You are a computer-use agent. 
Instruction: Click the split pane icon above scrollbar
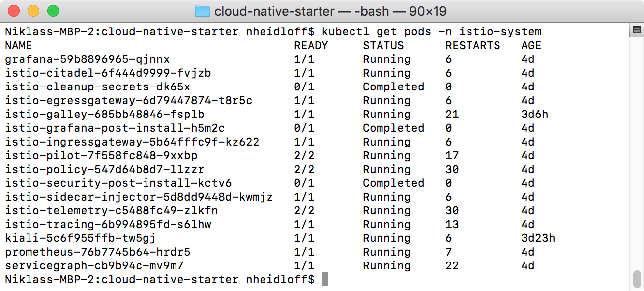[x=636, y=30]
